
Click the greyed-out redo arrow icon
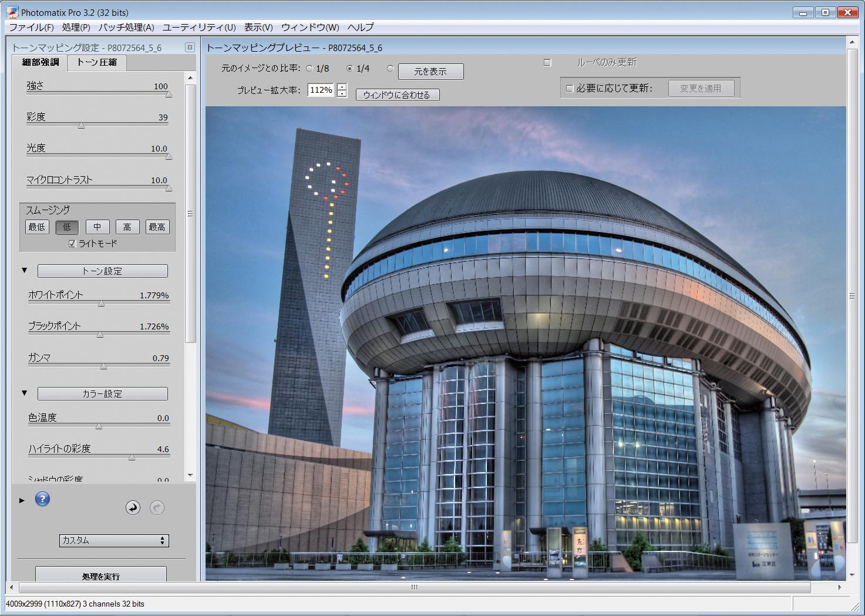[x=157, y=508]
